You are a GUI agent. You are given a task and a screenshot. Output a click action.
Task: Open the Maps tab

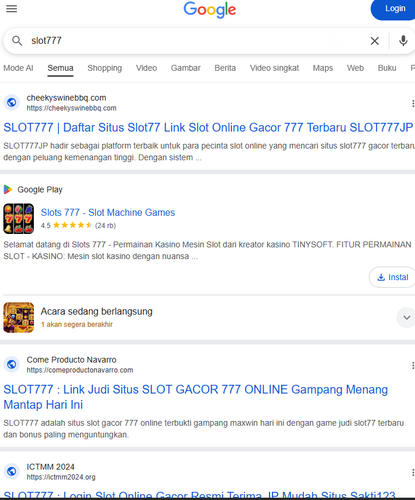323,68
